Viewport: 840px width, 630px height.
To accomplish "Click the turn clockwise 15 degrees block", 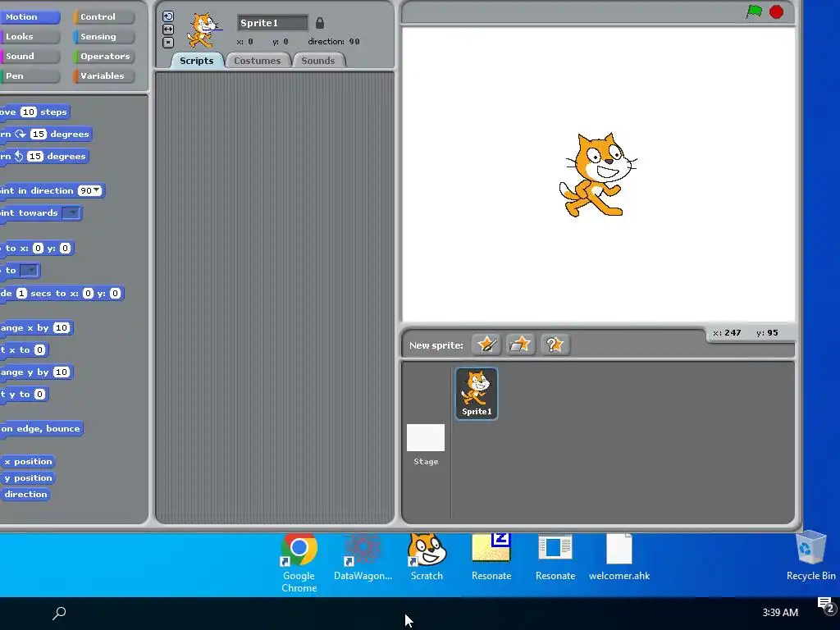I will click(x=46, y=134).
